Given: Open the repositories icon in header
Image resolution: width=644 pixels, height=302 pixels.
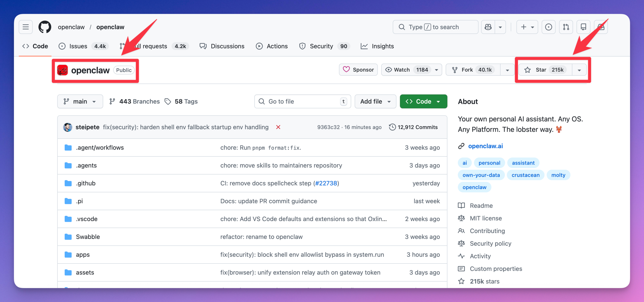Looking at the screenshot, I should coord(583,27).
